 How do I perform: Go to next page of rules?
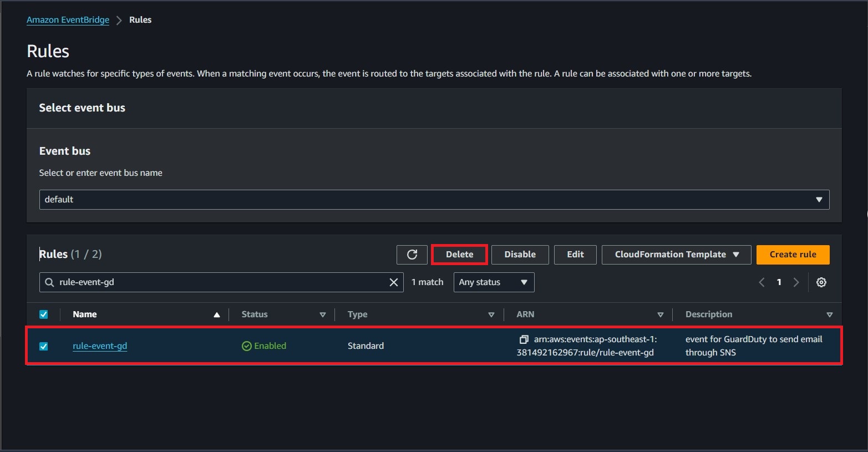click(x=796, y=282)
